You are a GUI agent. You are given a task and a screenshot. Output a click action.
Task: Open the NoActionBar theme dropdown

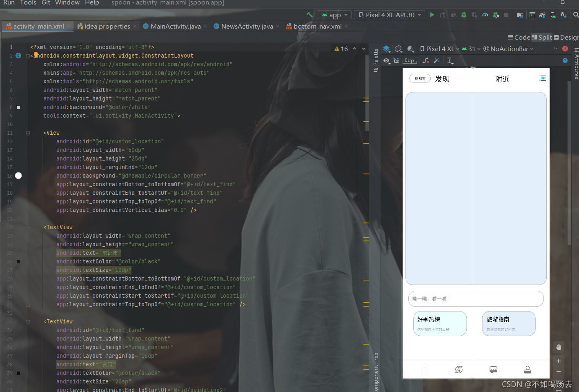coord(508,49)
